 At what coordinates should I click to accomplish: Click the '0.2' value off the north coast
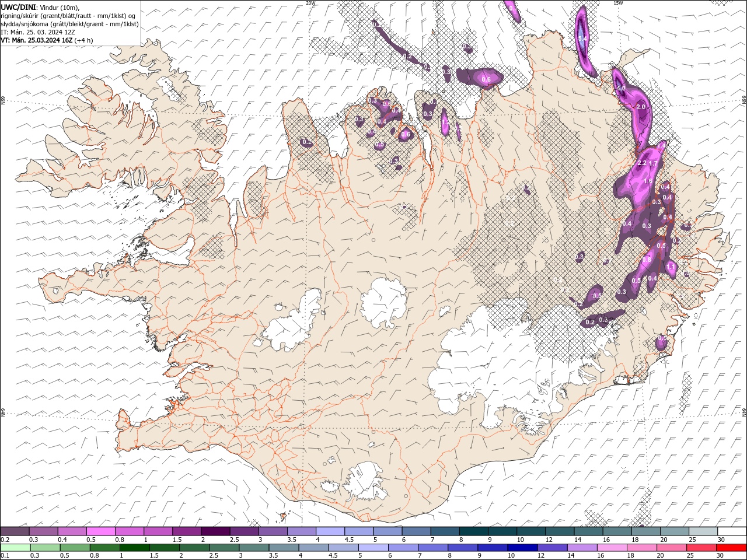407,55
